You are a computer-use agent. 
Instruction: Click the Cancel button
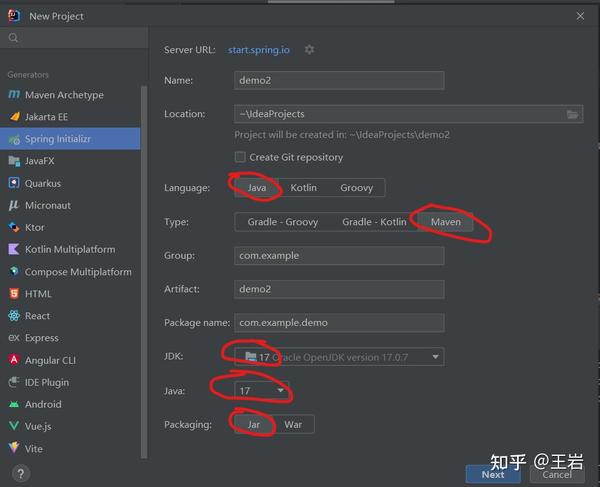[557, 475]
